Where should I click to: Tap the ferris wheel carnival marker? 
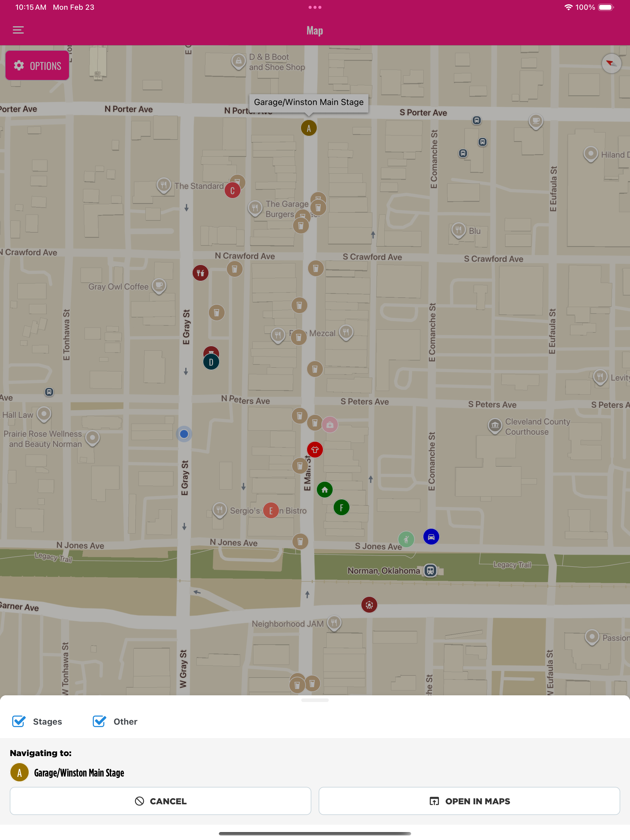coord(369,605)
